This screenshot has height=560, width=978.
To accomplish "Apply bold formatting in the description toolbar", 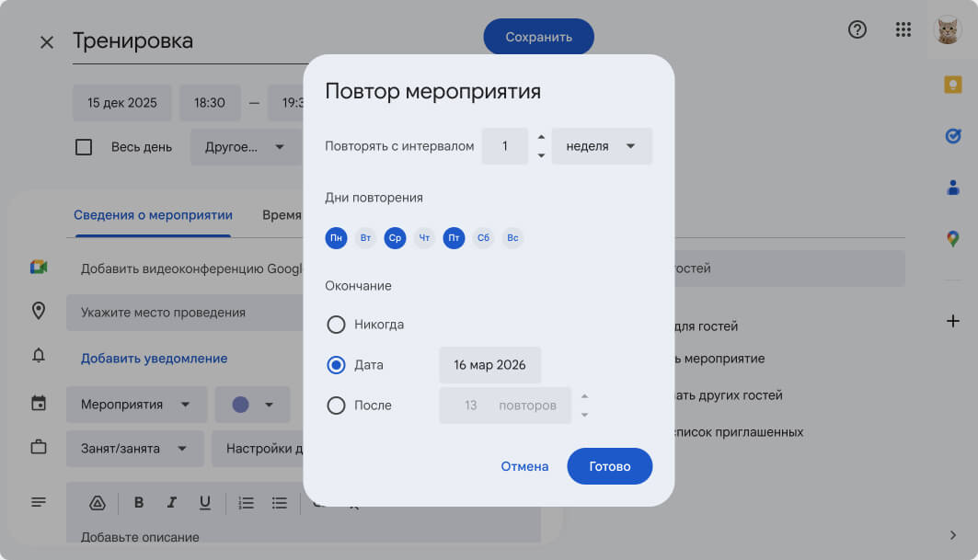I will [139, 502].
